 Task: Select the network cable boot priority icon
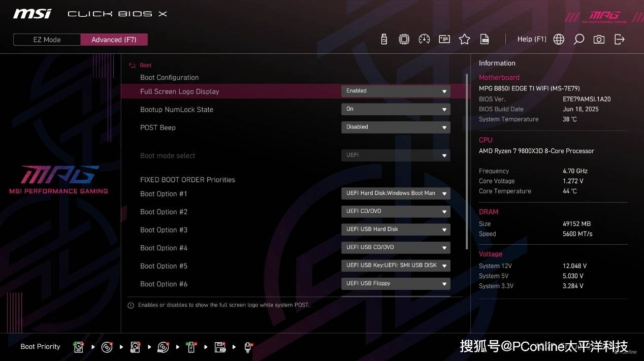pyautogui.click(x=248, y=347)
